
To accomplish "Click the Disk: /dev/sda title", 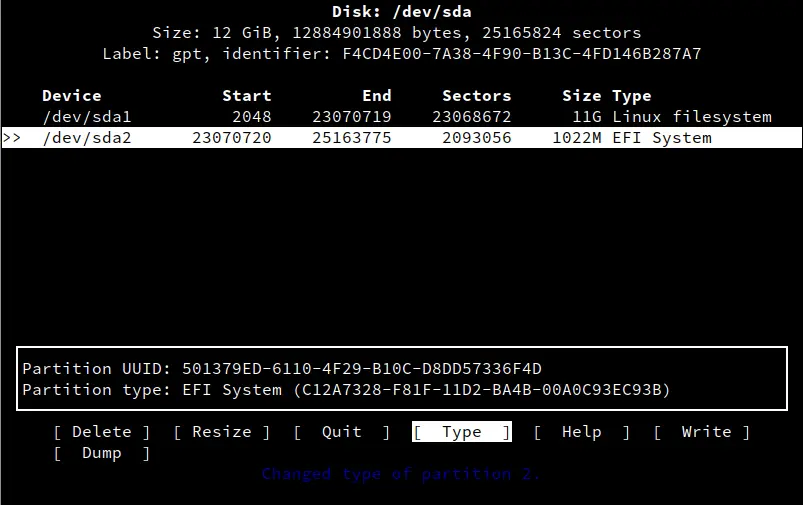I will (402, 12).
